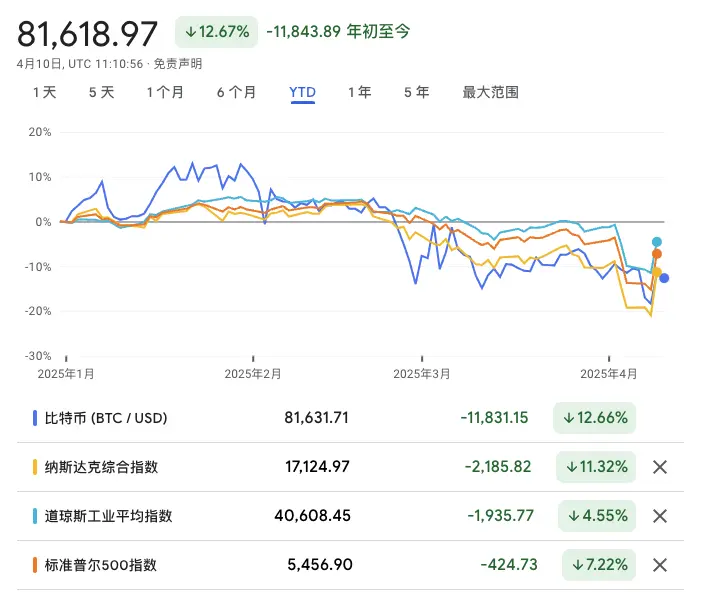The image size is (702, 597).
Task: Click the -11,831.15 Bitcoin change value
Action: [494, 418]
